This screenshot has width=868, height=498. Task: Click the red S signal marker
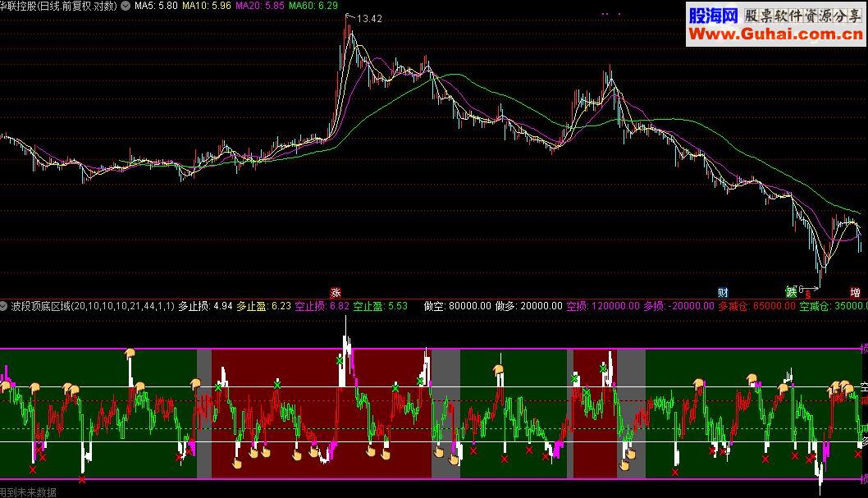click(x=808, y=295)
